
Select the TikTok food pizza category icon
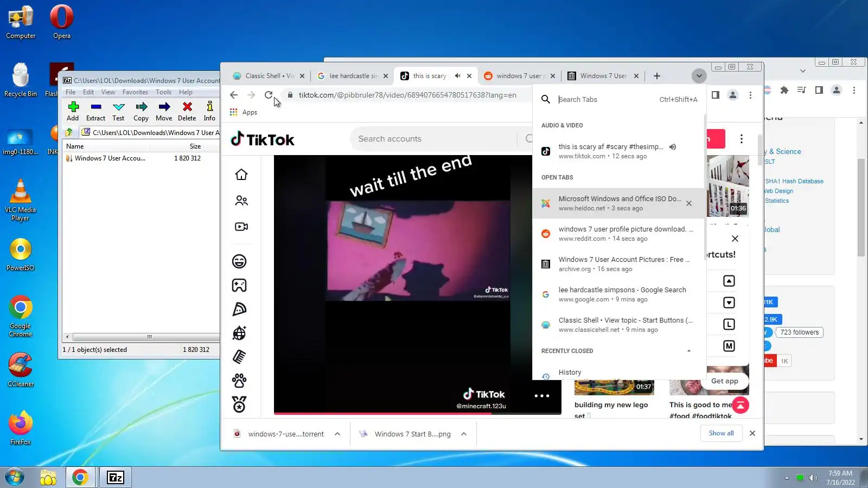239,309
